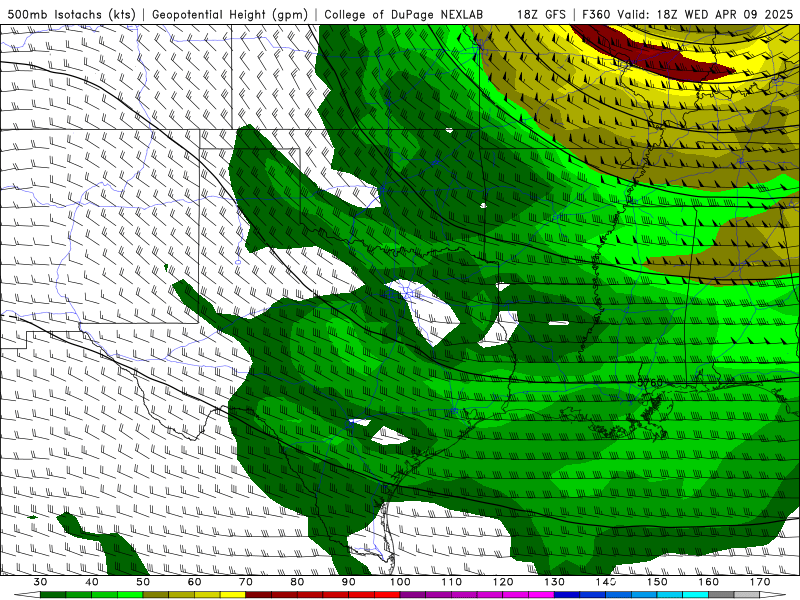This screenshot has height=600, width=800.
Task: Click the "100" legend value
Action: [x=400, y=582]
